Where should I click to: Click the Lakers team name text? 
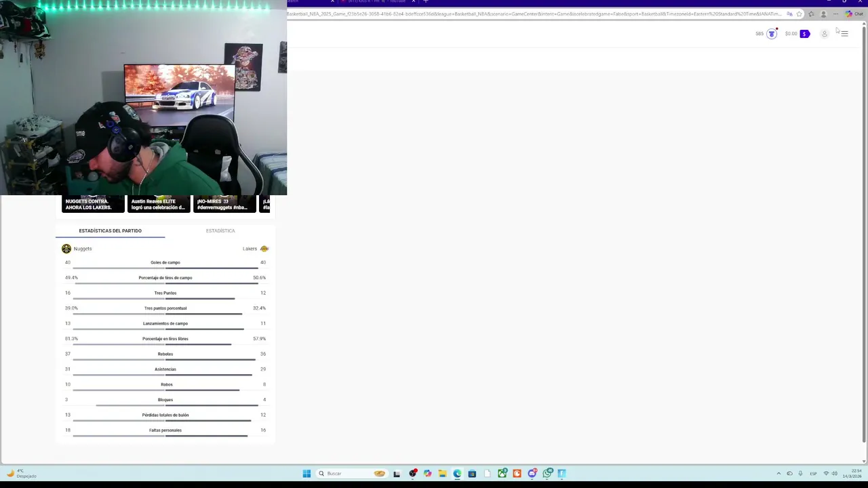point(250,249)
